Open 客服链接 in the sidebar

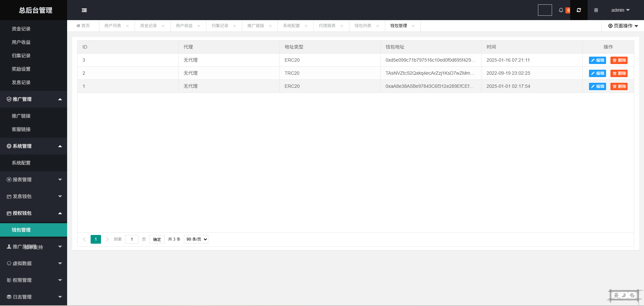coord(34,129)
